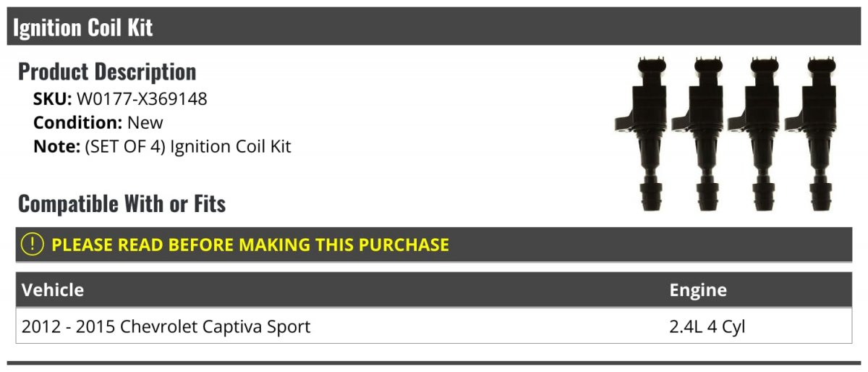This screenshot has height=372, width=868.
Task: Click the bold SKU label
Action: 52,99
